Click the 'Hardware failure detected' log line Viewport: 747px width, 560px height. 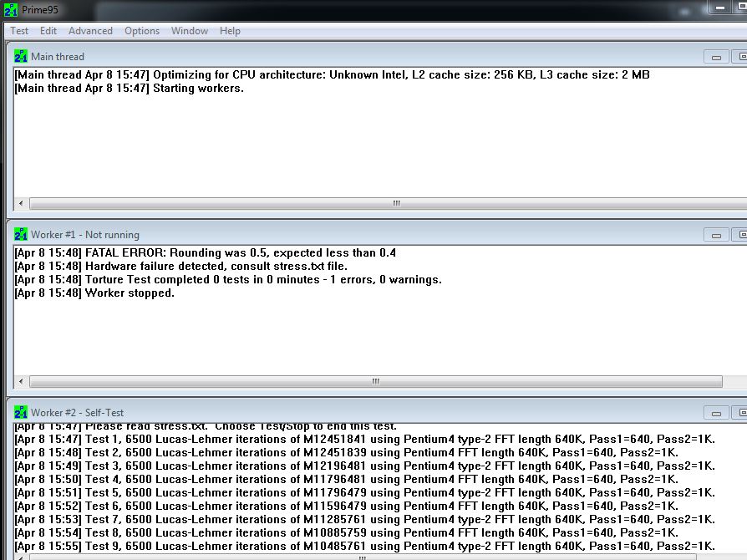(181, 266)
